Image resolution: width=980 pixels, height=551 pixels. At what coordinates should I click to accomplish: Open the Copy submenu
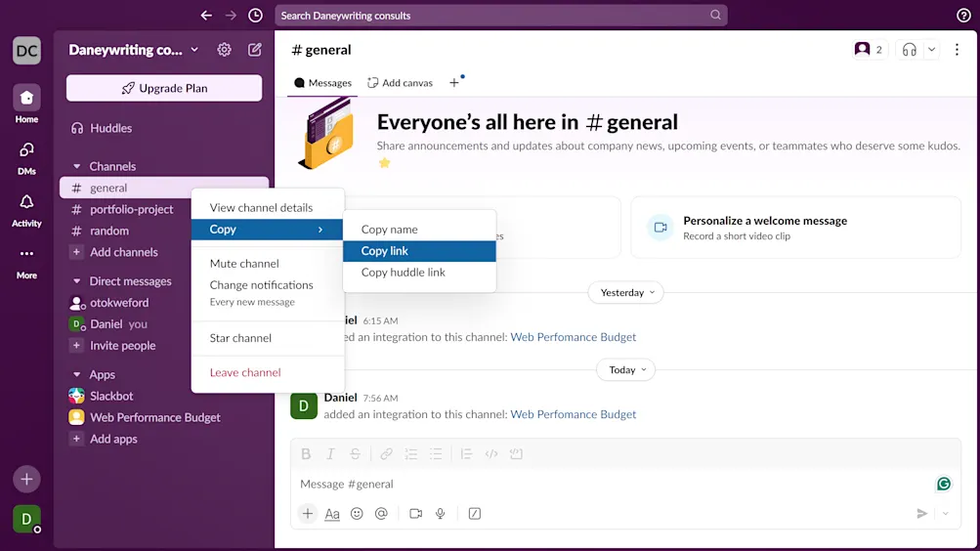pyautogui.click(x=268, y=230)
